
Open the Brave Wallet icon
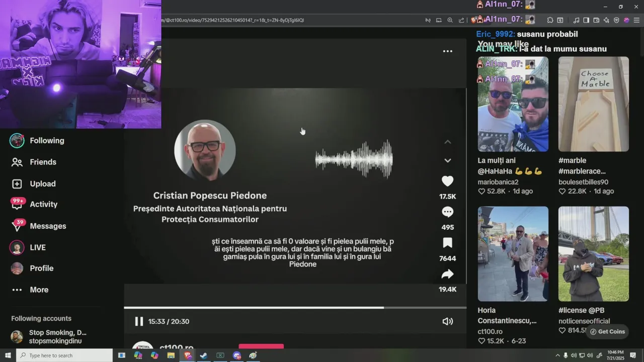(x=596, y=20)
